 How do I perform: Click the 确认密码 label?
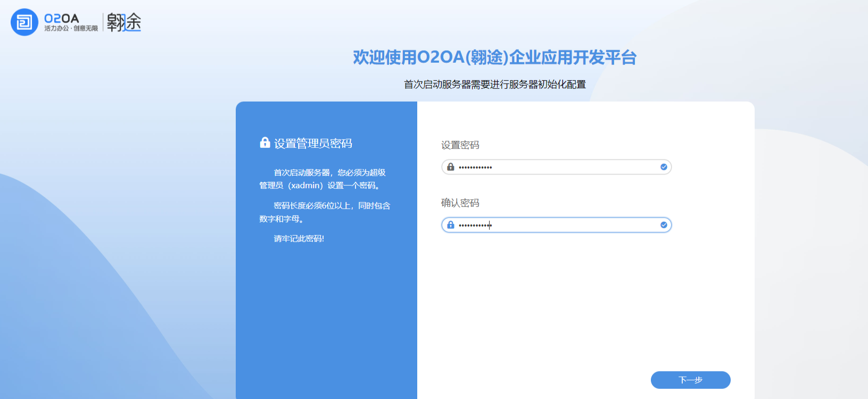[x=460, y=203]
